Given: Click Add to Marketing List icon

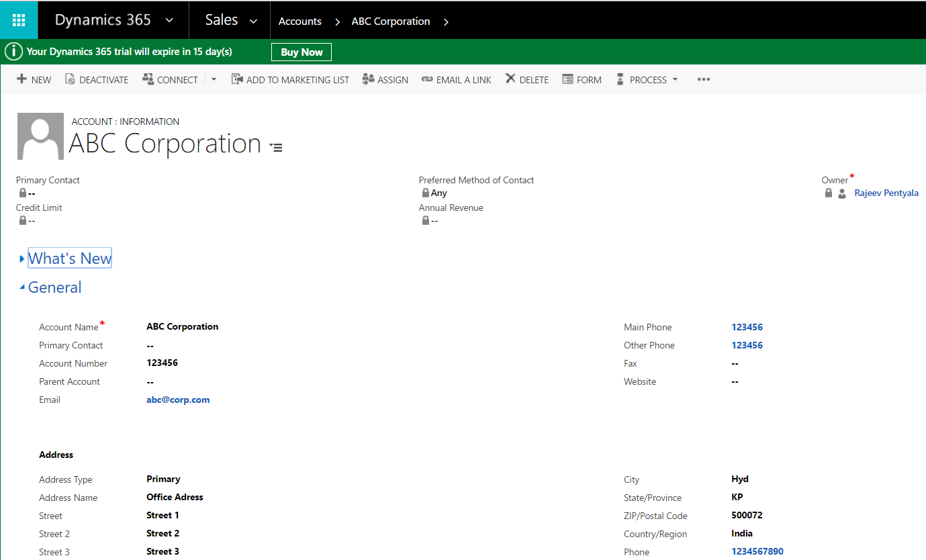Looking at the screenshot, I should point(237,79).
